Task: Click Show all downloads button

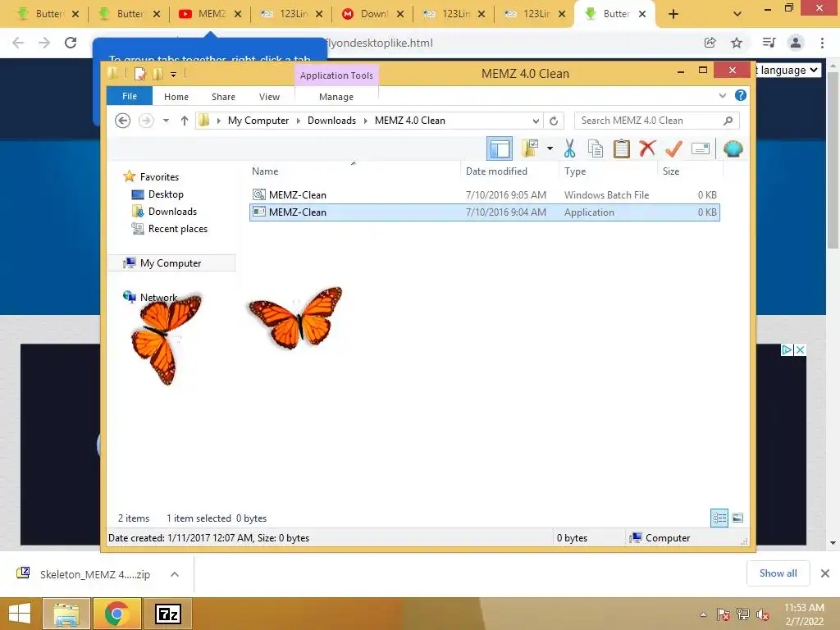Action: 778,573
